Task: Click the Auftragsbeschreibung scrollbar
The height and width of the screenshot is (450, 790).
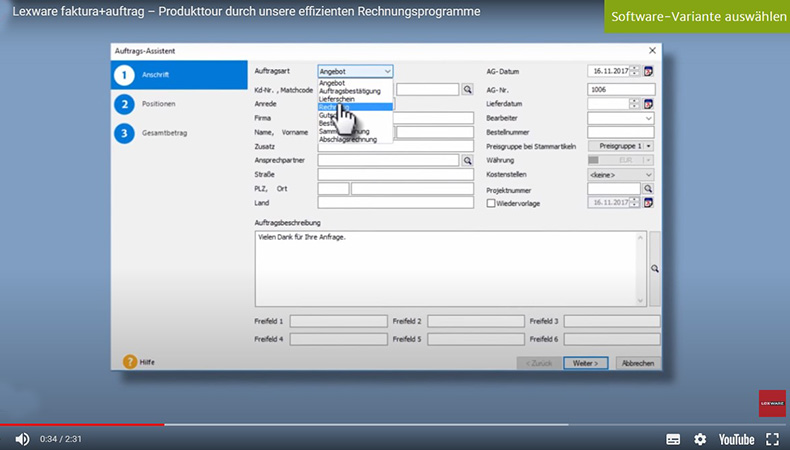Action: pos(640,269)
